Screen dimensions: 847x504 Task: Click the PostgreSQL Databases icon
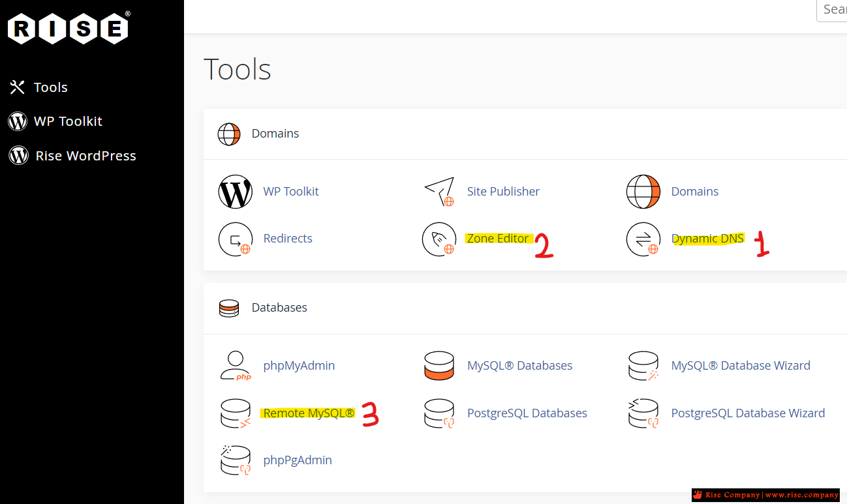pyautogui.click(x=439, y=413)
